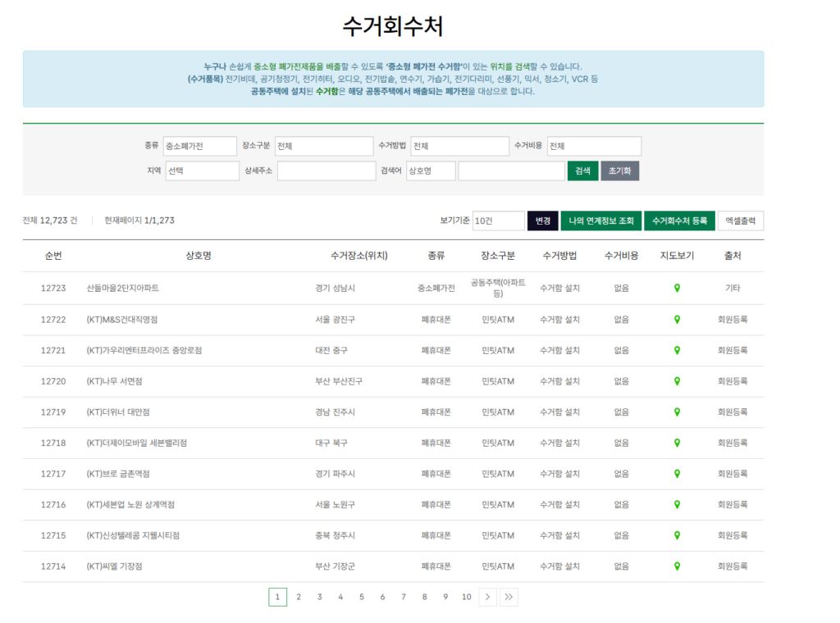Go to page 5

click(x=362, y=597)
